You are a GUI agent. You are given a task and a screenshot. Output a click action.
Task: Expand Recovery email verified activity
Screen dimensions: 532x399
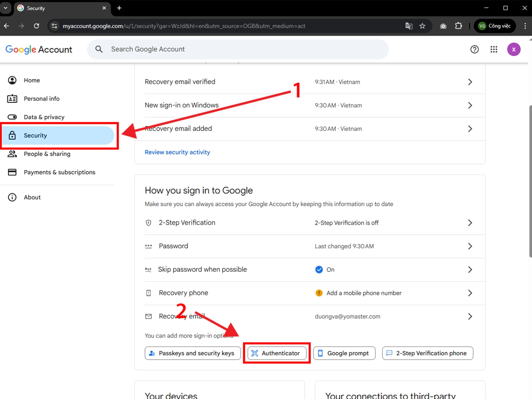coord(470,82)
